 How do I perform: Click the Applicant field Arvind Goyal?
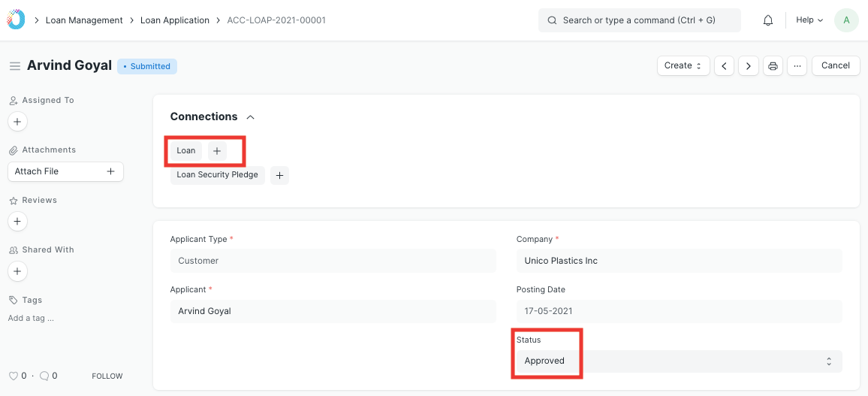333,311
